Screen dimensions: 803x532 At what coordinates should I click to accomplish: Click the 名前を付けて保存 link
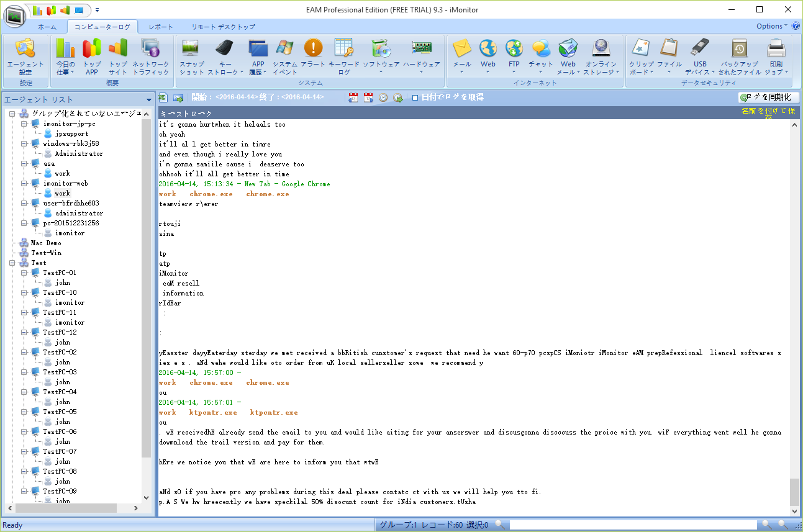[768, 112]
